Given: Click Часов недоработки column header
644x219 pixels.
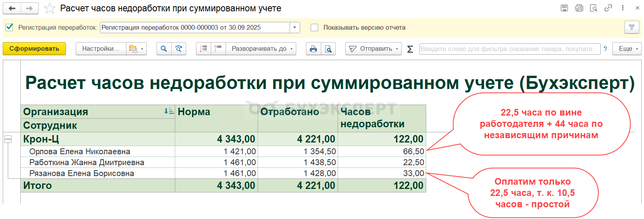Looking at the screenshot, I should (382, 118).
